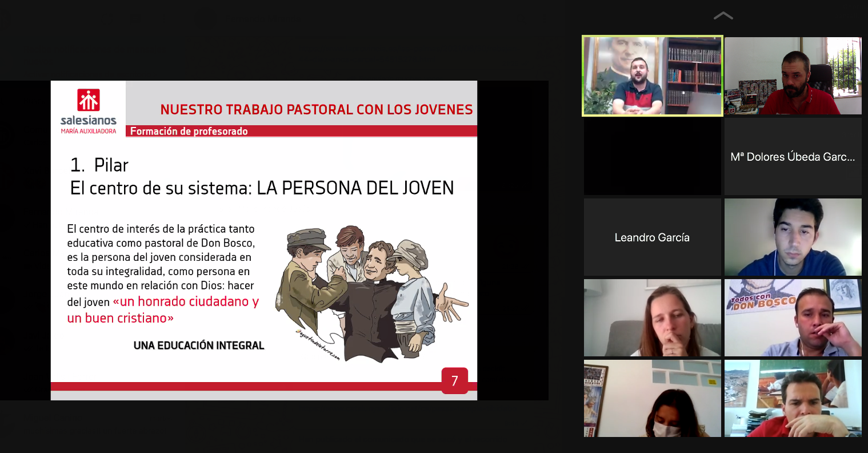
Task: Select the highlighted active speaker video tile
Action: (x=652, y=76)
